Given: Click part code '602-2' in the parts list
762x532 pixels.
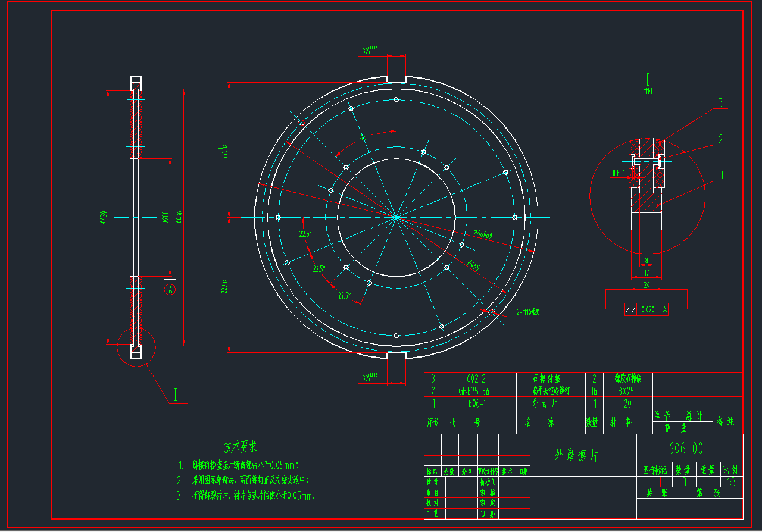Looking at the screenshot, I should point(477,378).
